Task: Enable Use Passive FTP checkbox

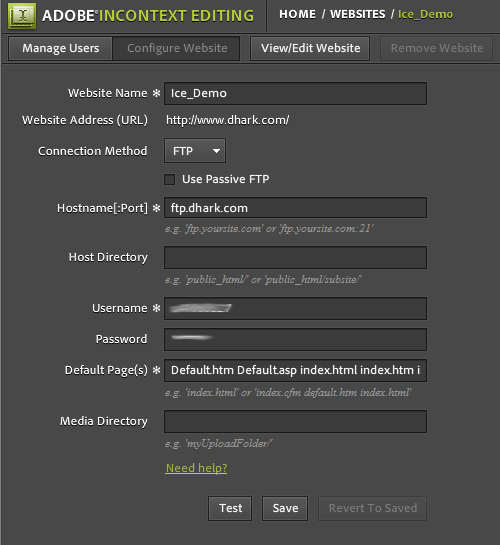Action: click(x=170, y=180)
